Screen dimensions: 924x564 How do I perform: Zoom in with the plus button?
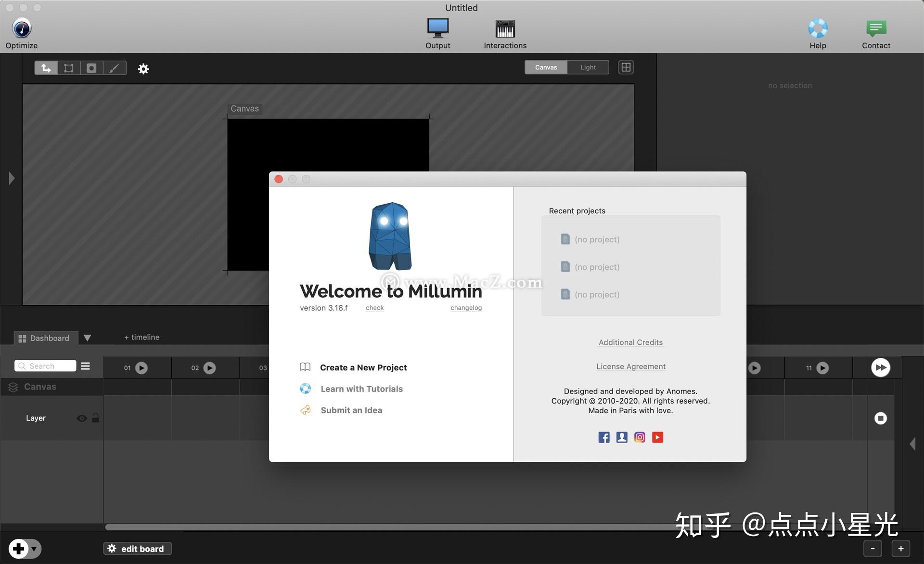(x=901, y=548)
